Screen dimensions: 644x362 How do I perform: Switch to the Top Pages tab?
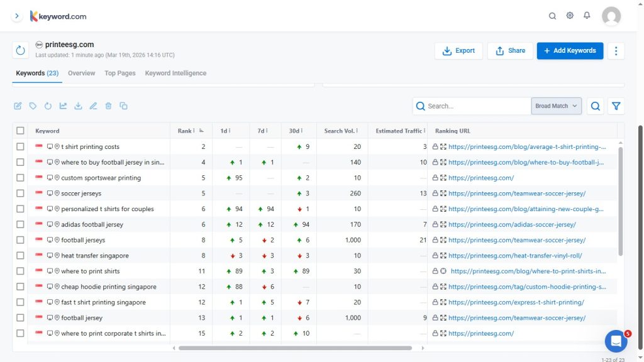pos(119,73)
